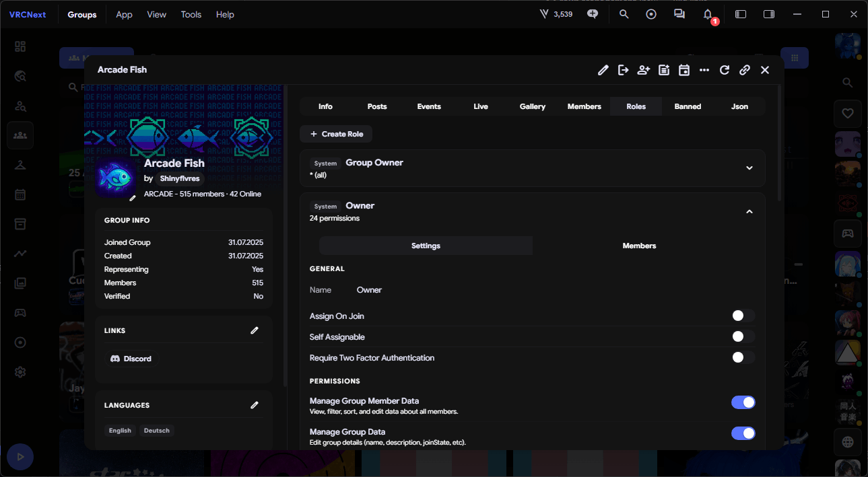Switch to the Gallery tab
Image resolution: width=868 pixels, height=477 pixels.
(533, 106)
